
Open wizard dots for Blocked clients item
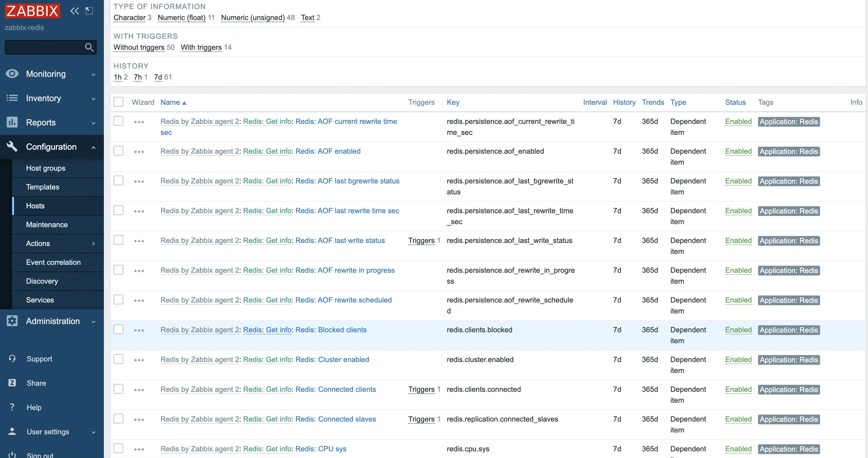[x=139, y=330]
